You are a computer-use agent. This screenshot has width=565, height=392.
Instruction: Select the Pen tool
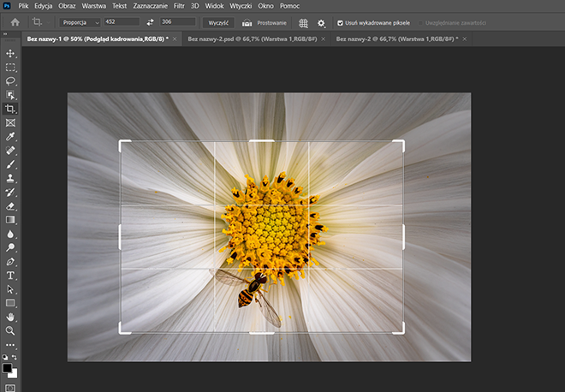click(10, 262)
